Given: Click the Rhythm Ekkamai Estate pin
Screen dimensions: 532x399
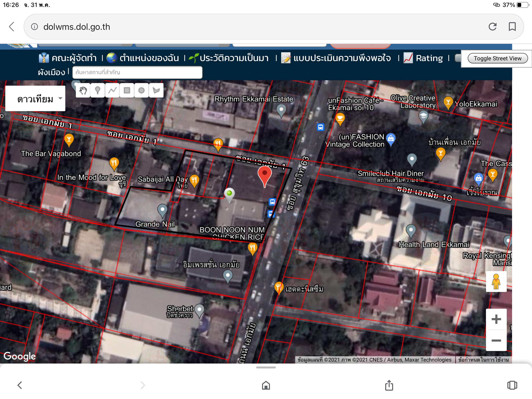Looking at the screenshot, I should [x=281, y=111].
